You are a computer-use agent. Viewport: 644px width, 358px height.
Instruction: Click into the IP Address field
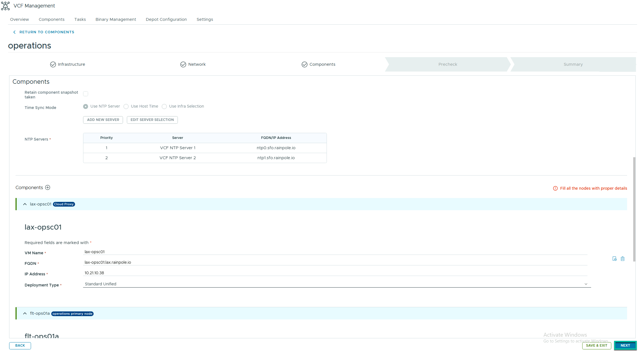[x=335, y=273]
